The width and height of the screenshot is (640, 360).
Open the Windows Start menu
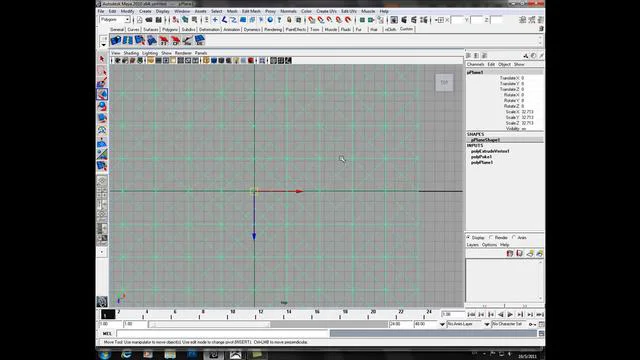[105, 355]
